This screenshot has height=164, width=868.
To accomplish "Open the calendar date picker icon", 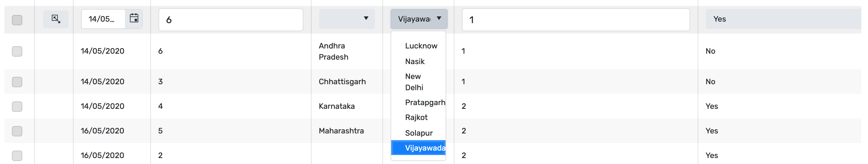I will [134, 18].
